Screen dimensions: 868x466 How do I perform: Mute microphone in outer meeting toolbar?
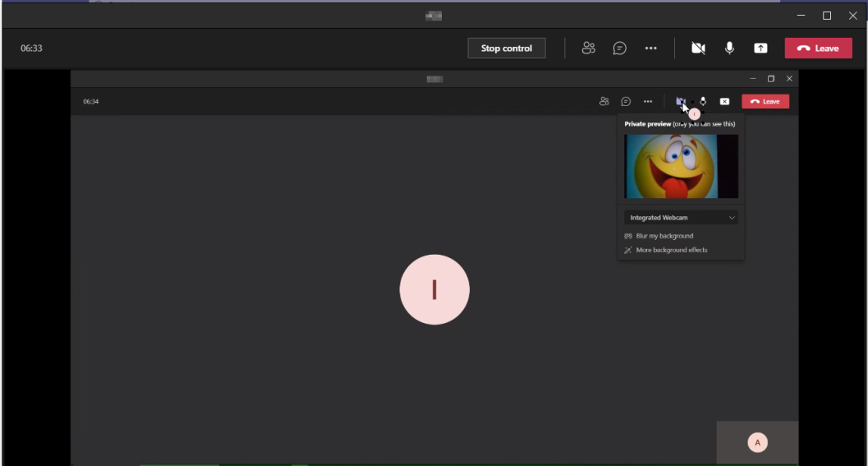pos(729,48)
